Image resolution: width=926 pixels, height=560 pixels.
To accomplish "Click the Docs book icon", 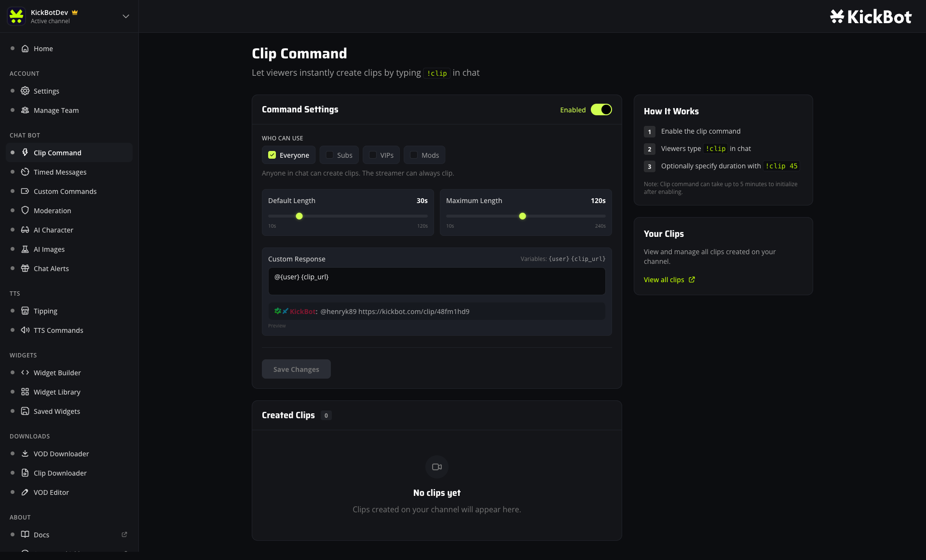I will [25, 534].
